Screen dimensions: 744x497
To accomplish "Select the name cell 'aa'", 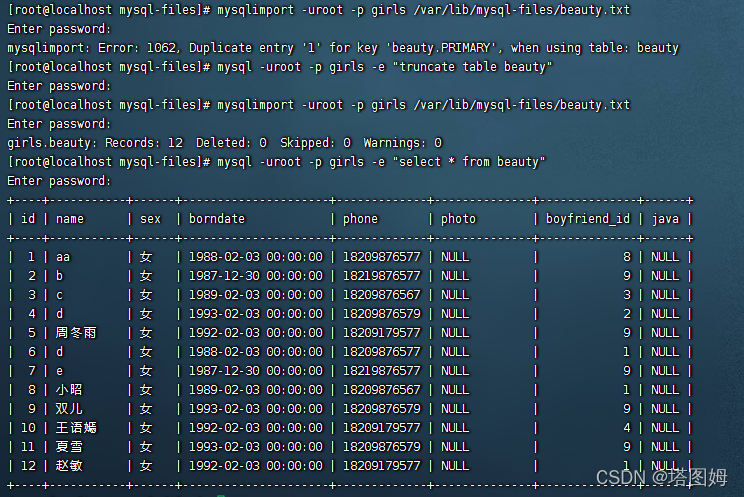I will pos(63,257).
